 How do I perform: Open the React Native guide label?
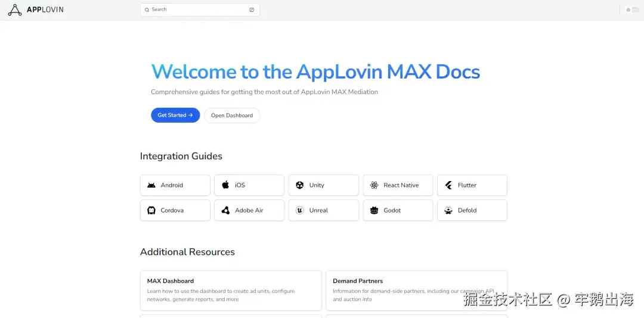401,185
